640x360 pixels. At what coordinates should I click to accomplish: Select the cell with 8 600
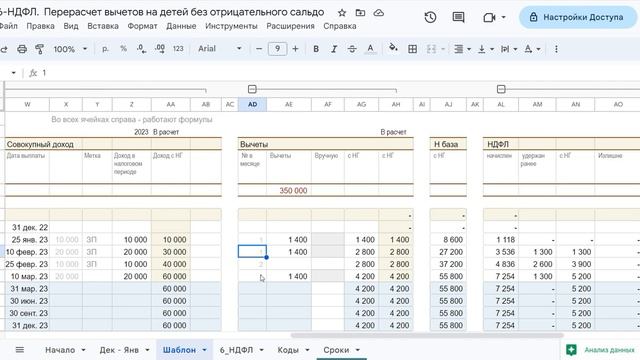pos(448,240)
